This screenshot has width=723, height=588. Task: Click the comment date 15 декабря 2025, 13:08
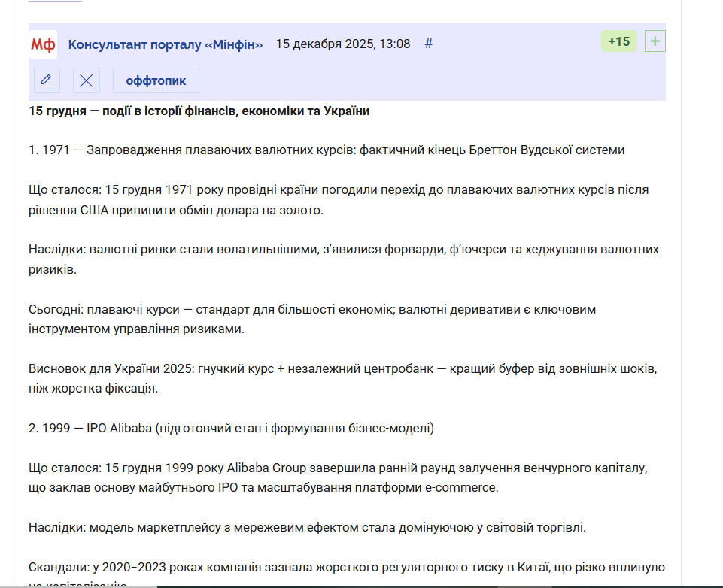click(x=342, y=44)
